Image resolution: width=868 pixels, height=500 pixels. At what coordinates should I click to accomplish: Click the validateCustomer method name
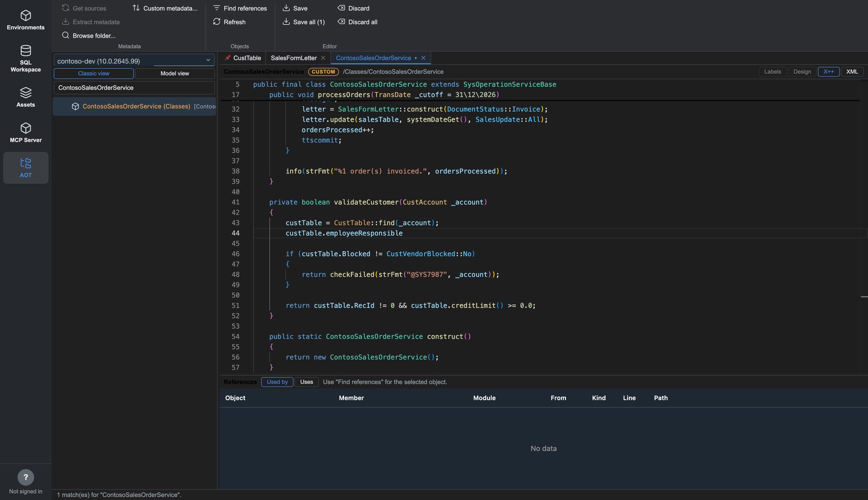click(x=366, y=202)
